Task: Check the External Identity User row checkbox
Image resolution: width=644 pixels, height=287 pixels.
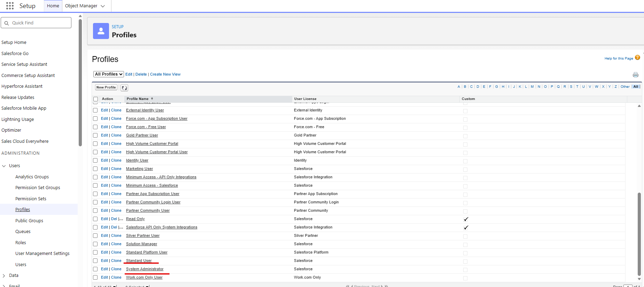Action: [95, 110]
